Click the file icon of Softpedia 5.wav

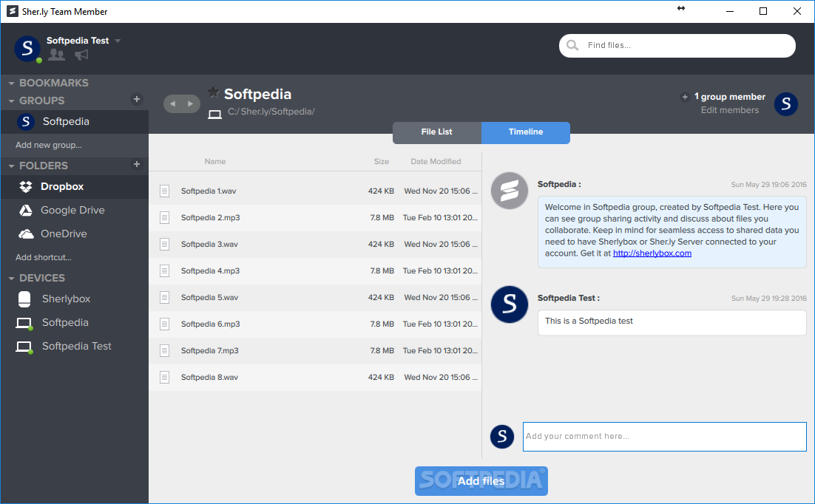(x=164, y=297)
